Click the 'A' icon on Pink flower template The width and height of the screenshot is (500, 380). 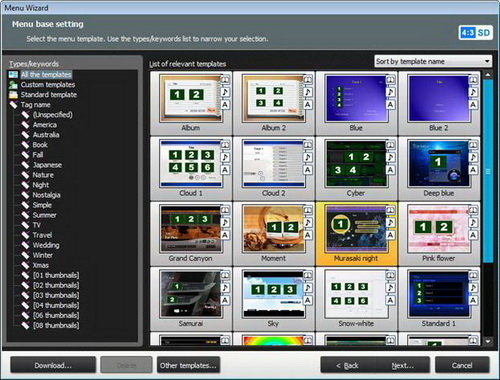point(473,235)
